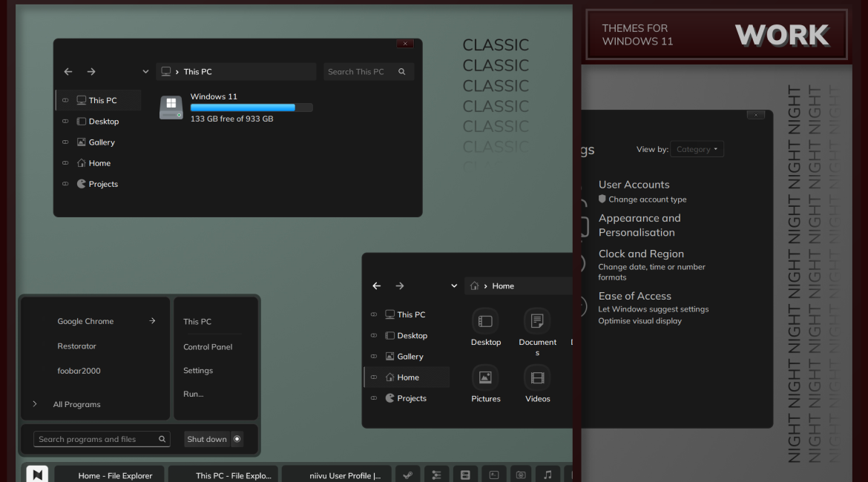
Task: Click the camera icon in the taskbar
Action: [x=521, y=475]
